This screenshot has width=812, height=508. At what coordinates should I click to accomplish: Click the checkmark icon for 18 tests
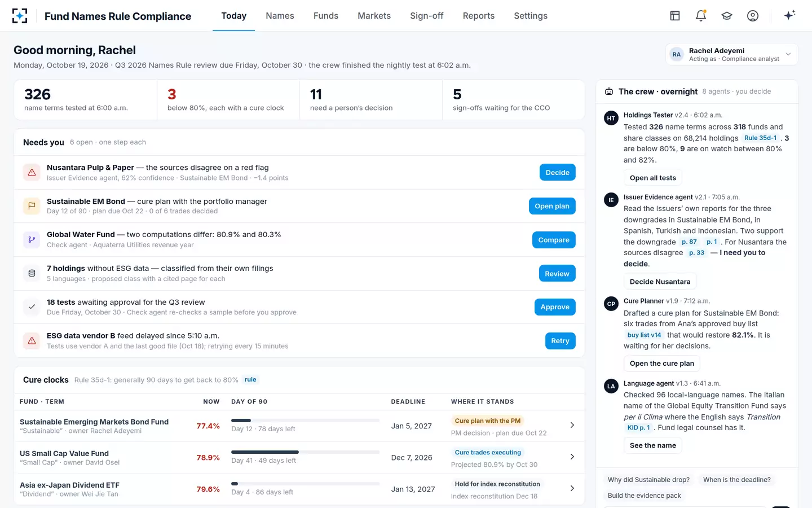click(32, 307)
